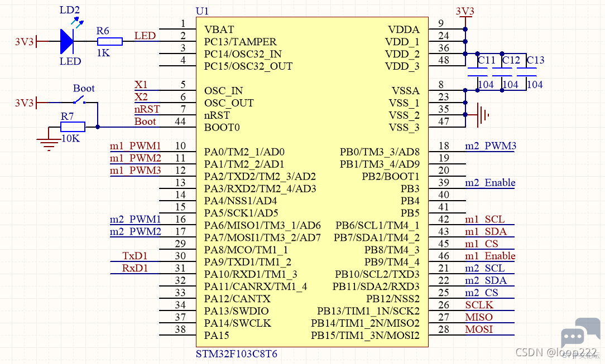Click the m2_CS net label

[481, 293]
